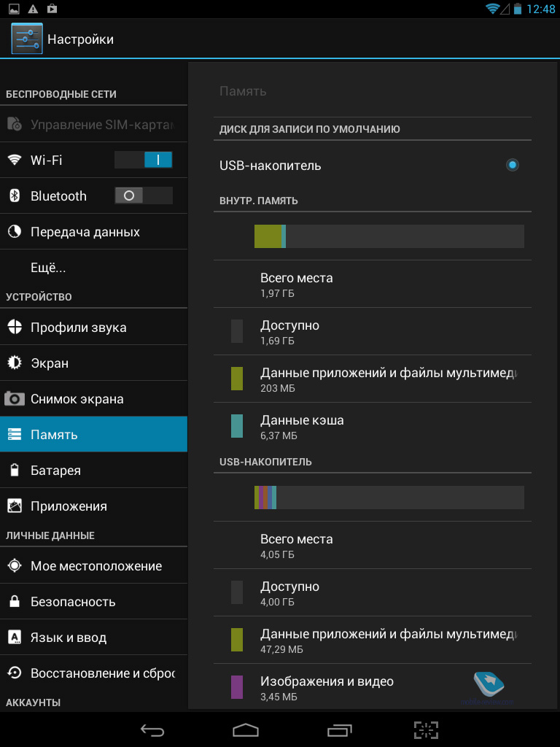This screenshot has height=747, width=560.
Task: Open Язык и ввод settings
Action: [x=69, y=638]
